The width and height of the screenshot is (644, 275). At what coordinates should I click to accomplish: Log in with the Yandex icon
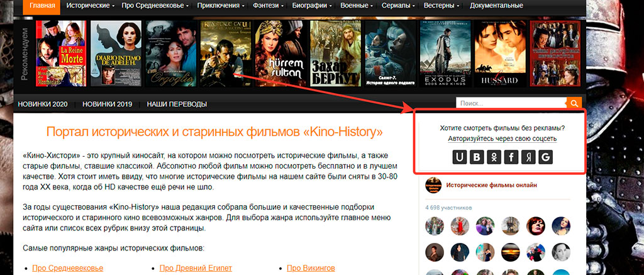pyautogui.click(x=528, y=157)
